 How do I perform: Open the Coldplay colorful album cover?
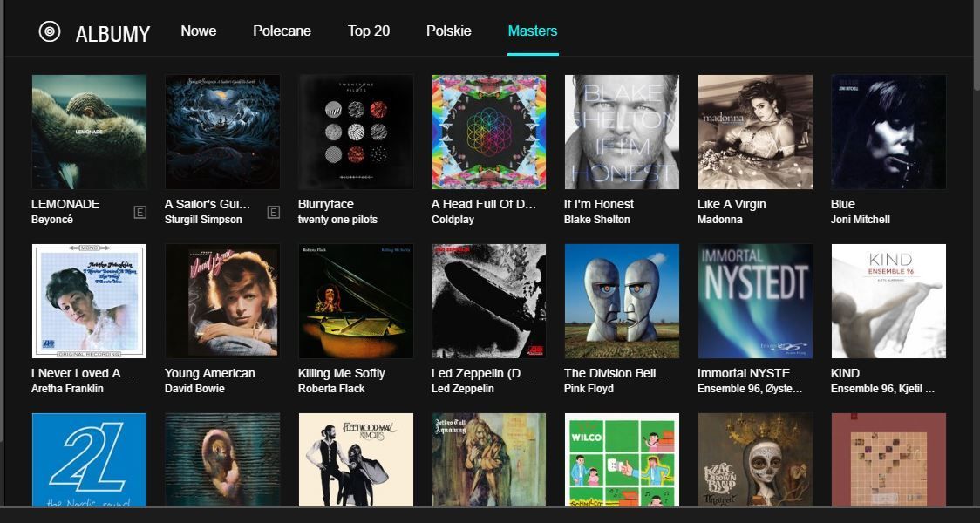(x=489, y=132)
